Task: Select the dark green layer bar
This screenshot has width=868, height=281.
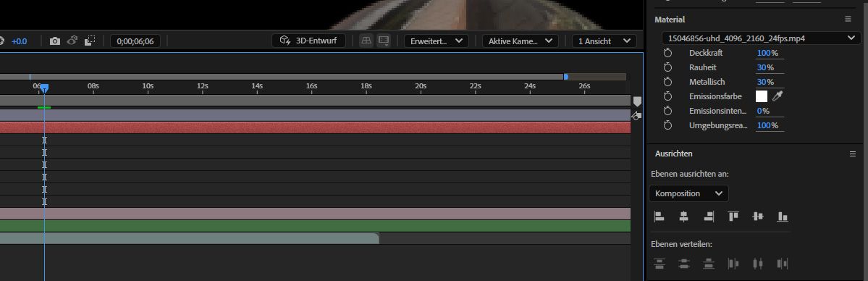Action: tap(315, 226)
